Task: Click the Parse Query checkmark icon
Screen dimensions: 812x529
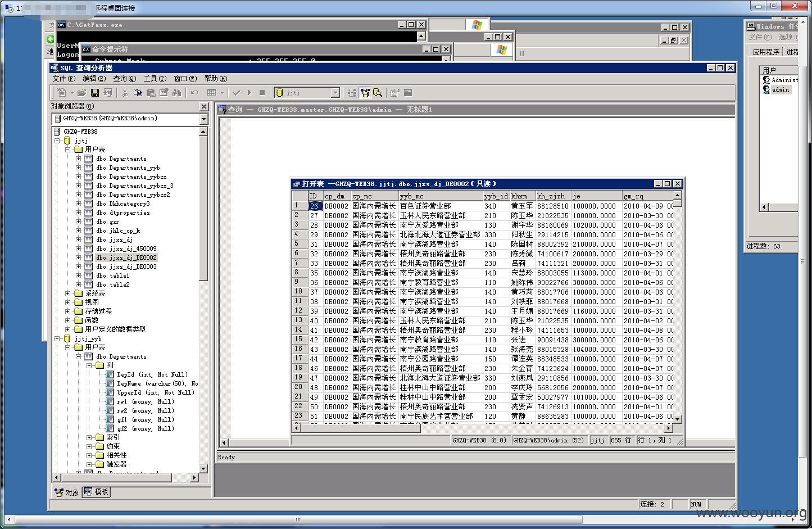Action: (x=237, y=93)
